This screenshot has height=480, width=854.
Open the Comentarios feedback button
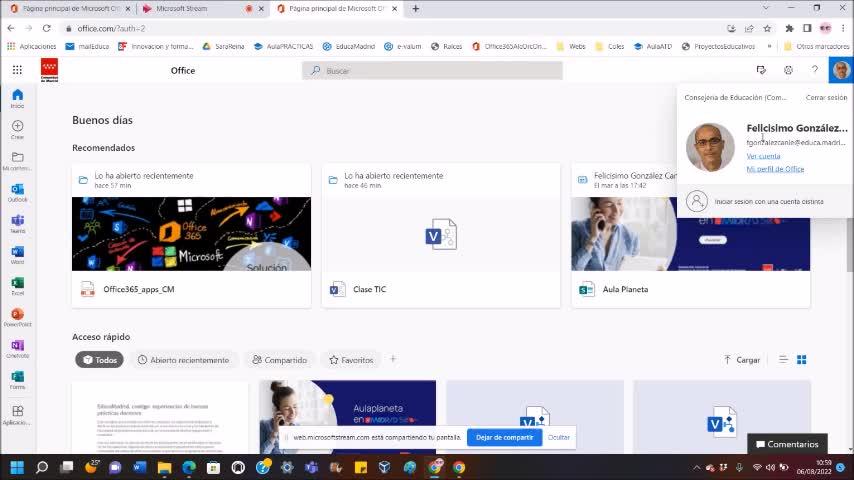(x=788, y=444)
